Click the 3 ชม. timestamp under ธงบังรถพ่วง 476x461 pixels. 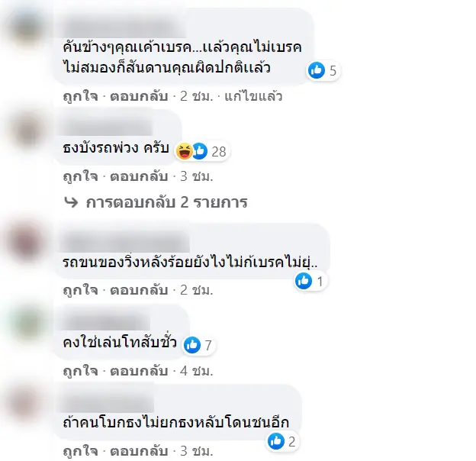(x=196, y=176)
